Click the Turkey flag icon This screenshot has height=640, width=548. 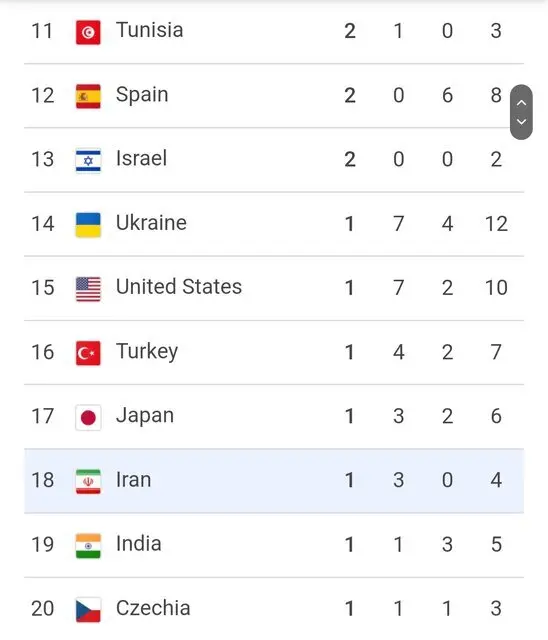[x=88, y=353]
